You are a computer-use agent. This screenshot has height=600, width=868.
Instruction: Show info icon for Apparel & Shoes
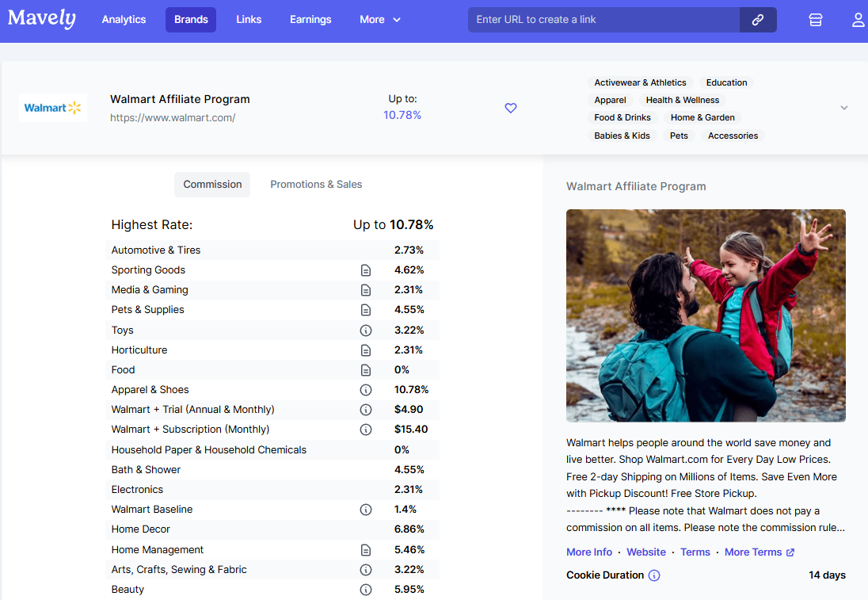pyautogui.click(x=365, y=390)
